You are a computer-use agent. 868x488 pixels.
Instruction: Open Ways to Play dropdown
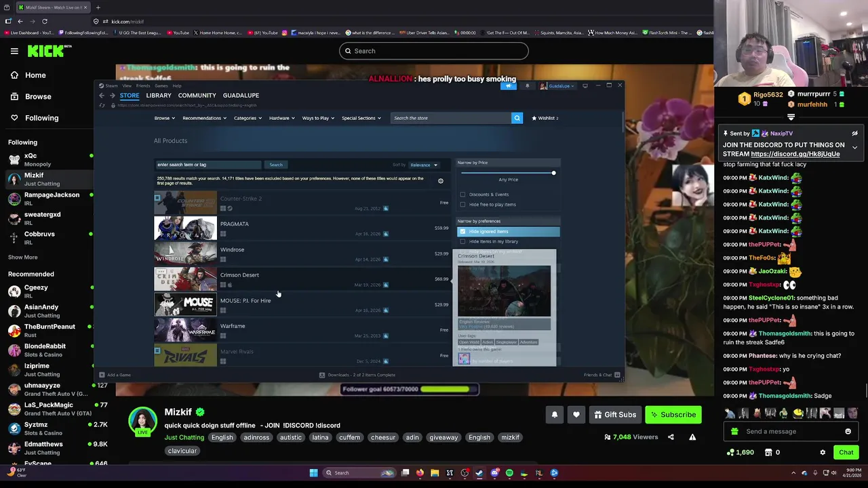(318, 118)
